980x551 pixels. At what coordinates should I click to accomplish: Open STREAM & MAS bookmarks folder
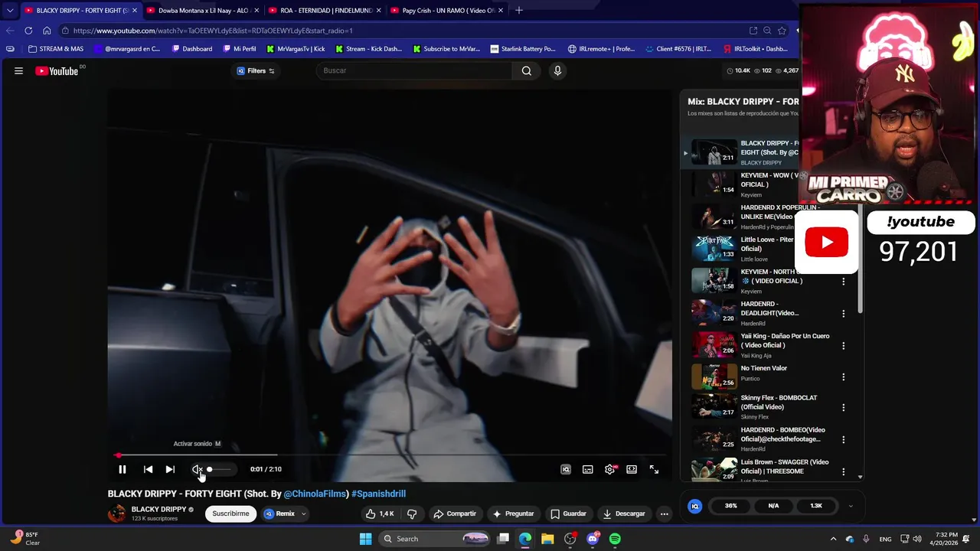click(x=55, y=49)
